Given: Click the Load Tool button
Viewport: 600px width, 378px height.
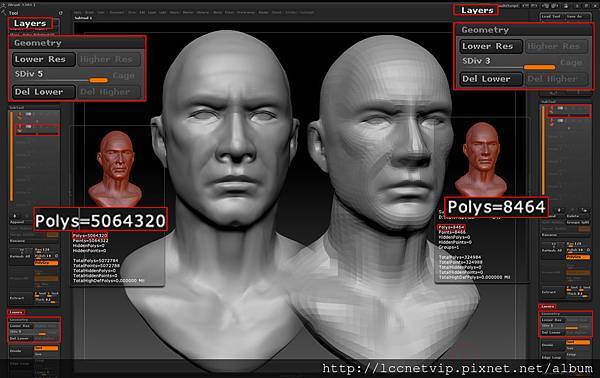Looking at the screenshot, I should pos(551,16).
